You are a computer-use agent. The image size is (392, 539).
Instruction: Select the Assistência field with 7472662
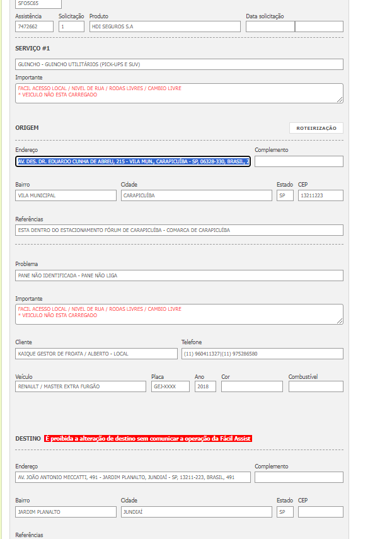[35, 26]
